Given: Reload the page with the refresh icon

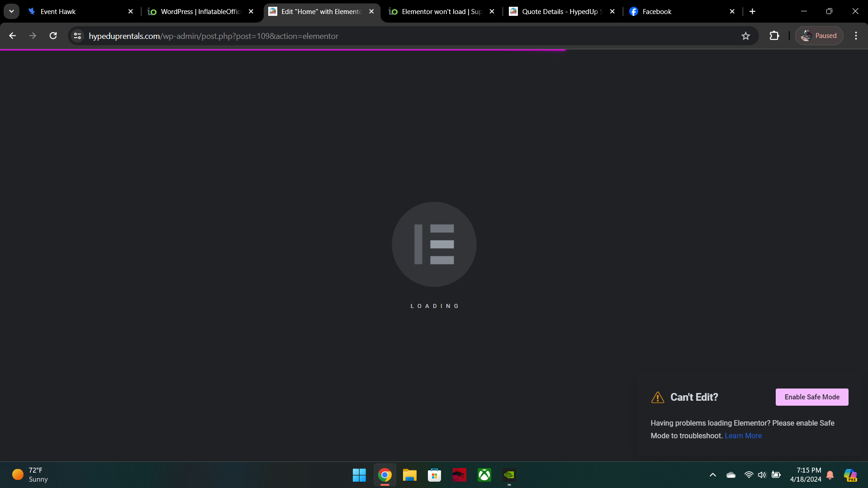Looking at the screenshot, I should pos(53,36).
